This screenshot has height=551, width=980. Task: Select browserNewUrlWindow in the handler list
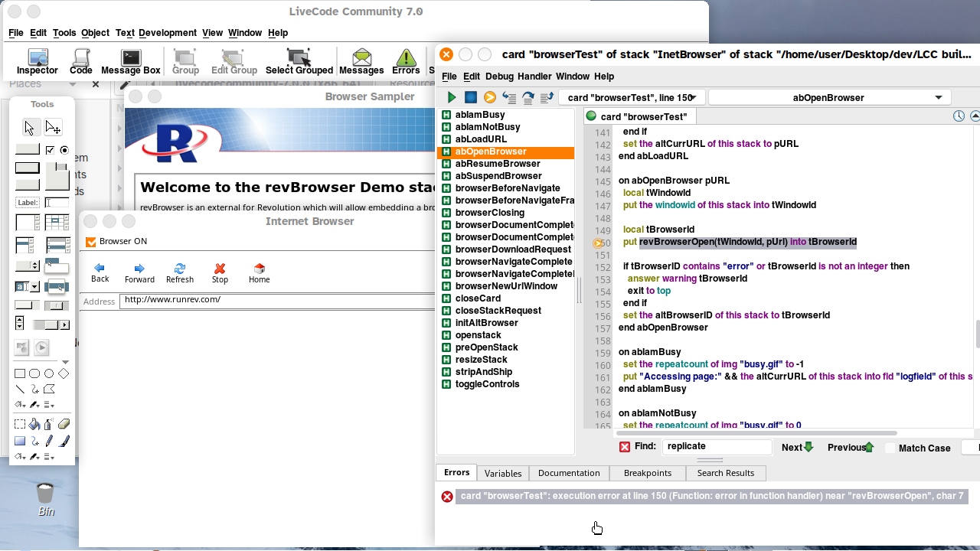tap(506, 286)
